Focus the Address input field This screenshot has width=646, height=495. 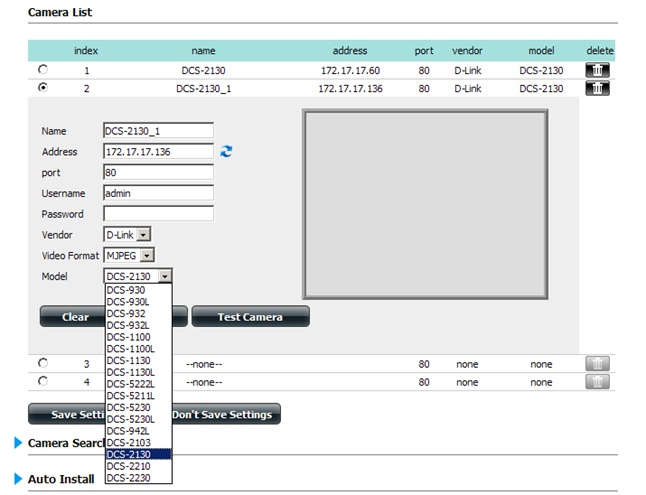[x=158, y=152]
